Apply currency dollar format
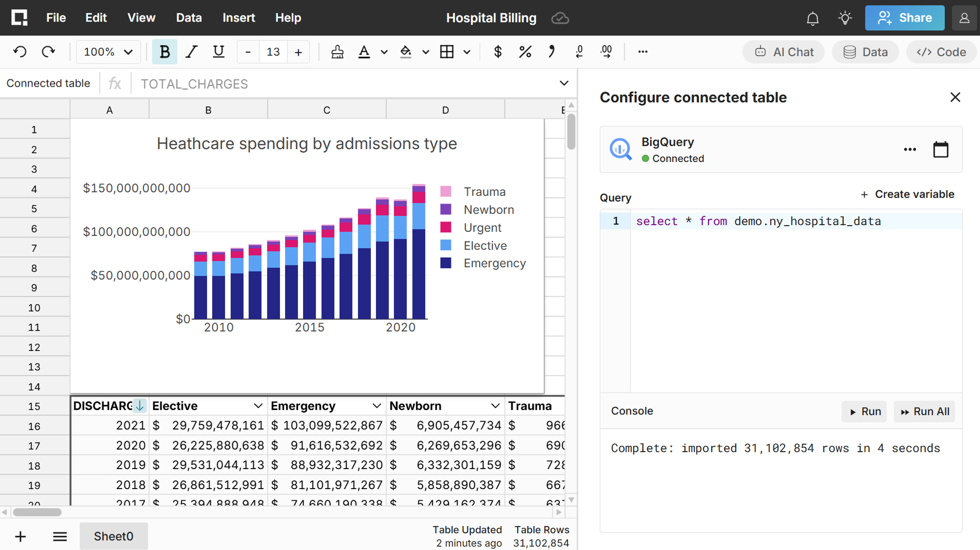Screen dimensions: 980x550 click(x=498, y=51)
